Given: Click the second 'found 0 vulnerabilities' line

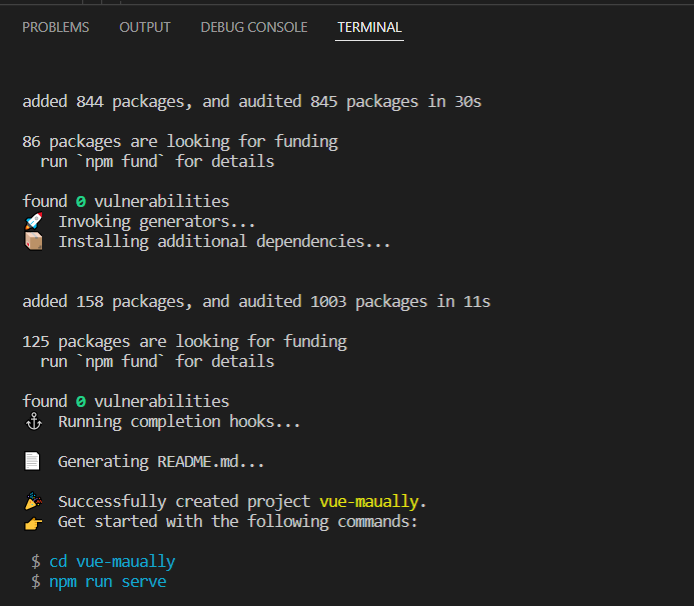Looking at the screenshot, I should 126,401.
